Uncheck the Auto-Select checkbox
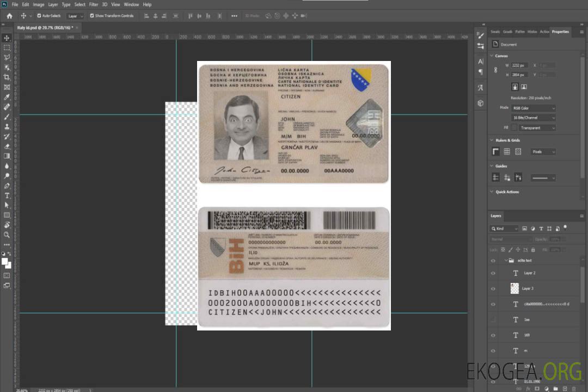Screen dimensions: 588x392 (39, 16)
